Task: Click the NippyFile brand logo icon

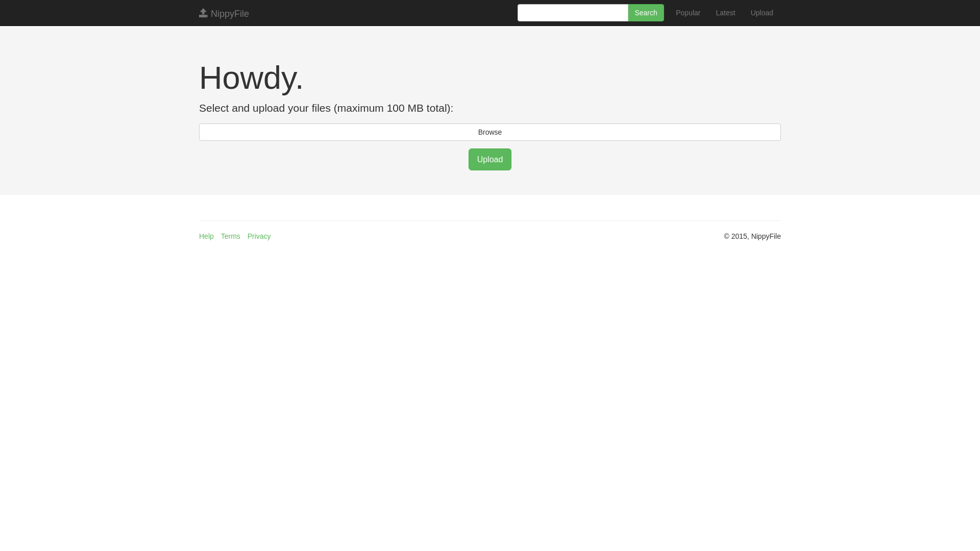Action: (x=203, y=12)
